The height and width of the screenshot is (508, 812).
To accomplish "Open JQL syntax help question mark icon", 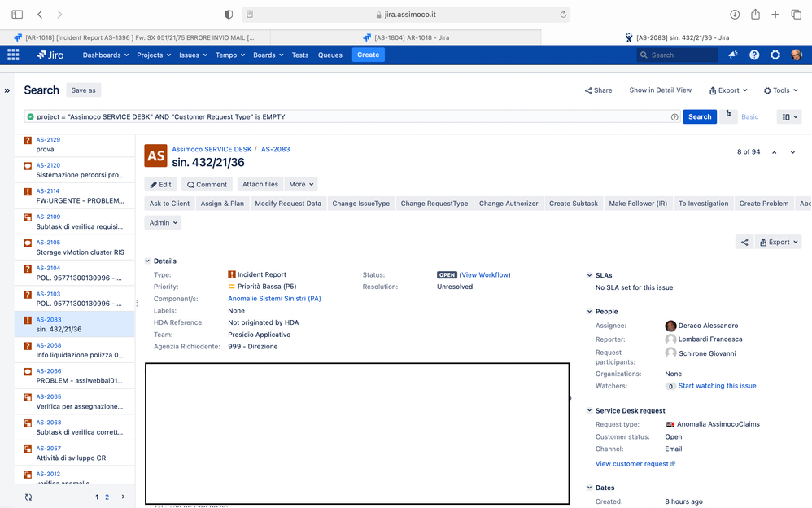I will pyautogui.click(x=675, y=116).
